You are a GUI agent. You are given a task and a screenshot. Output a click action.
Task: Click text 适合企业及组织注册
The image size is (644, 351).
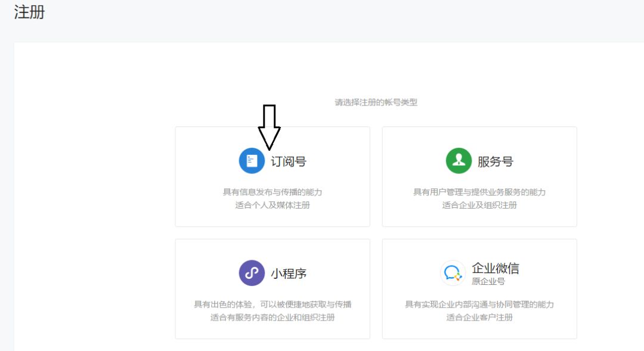click(x=479, y=205)
